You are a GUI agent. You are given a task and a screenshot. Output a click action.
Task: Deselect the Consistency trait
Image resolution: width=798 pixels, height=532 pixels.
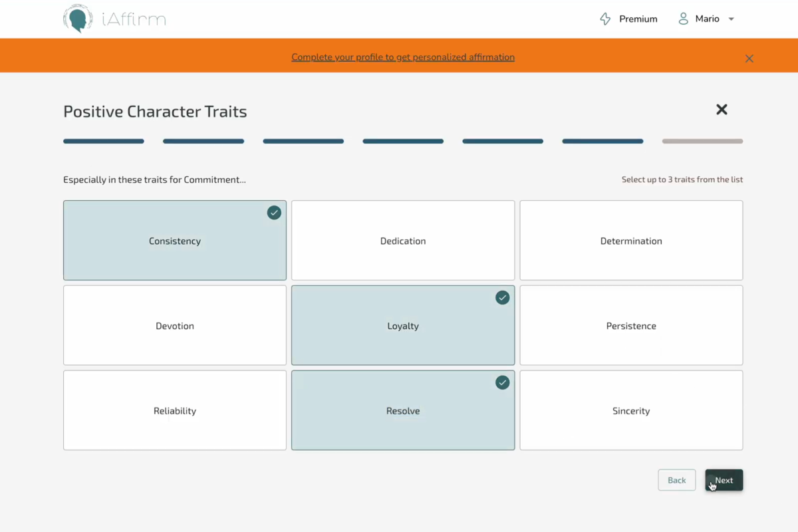pyautogui.click(x=175, y=240)
